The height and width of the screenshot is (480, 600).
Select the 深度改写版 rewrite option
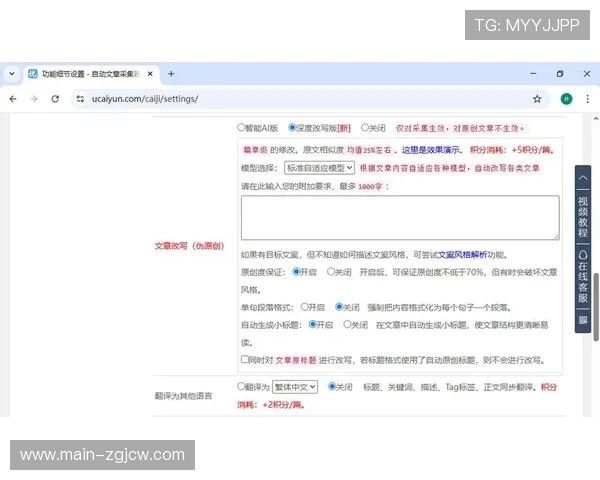pyautogui.click(x=292, y=127)
